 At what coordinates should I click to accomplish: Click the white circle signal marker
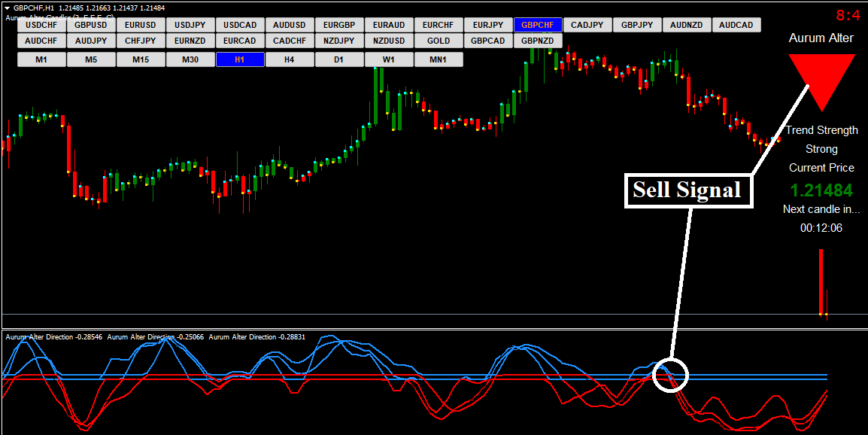[x=669, y=375]
